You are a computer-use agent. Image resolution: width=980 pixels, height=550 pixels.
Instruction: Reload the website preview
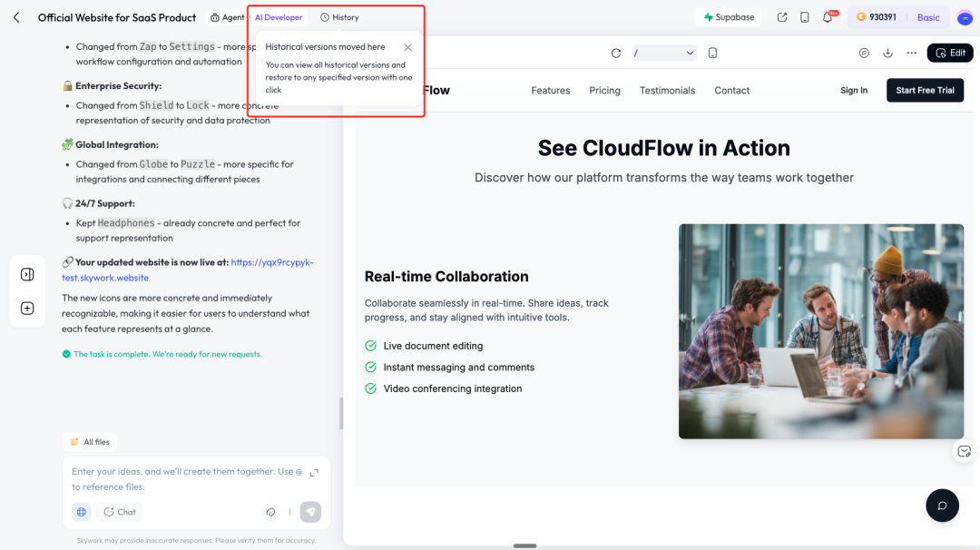coord(616,54)
